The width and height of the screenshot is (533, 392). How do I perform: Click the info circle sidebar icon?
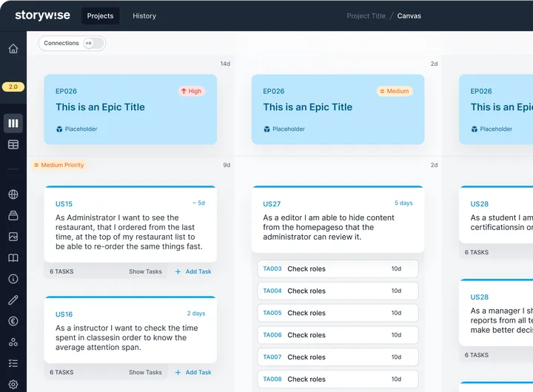coord(13,279)
